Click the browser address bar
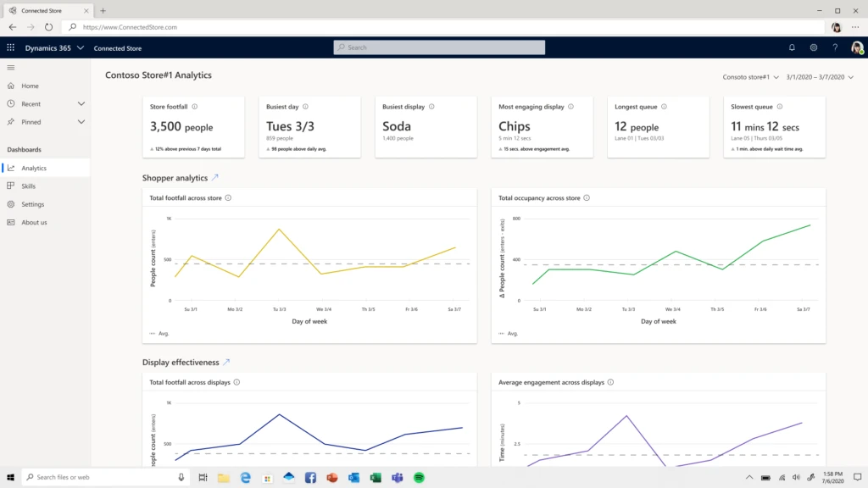The width and height of the screenshot is (868, 488). 170,26
